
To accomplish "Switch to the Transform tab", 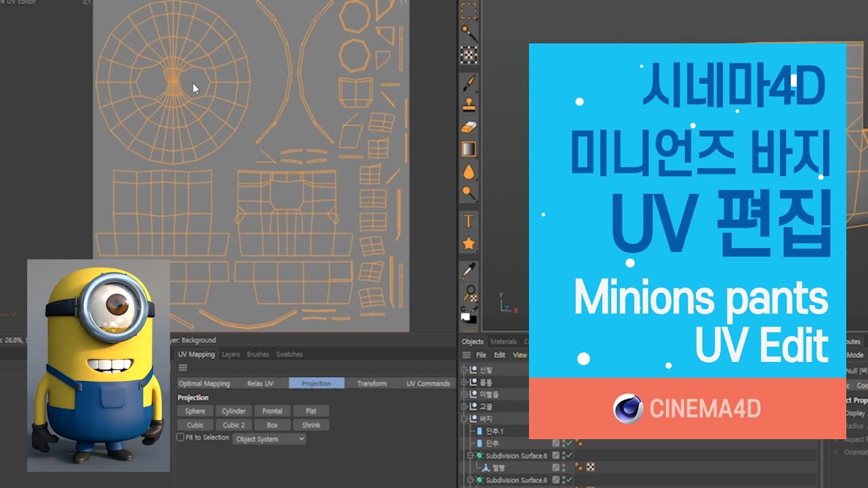I will point(372,384).
